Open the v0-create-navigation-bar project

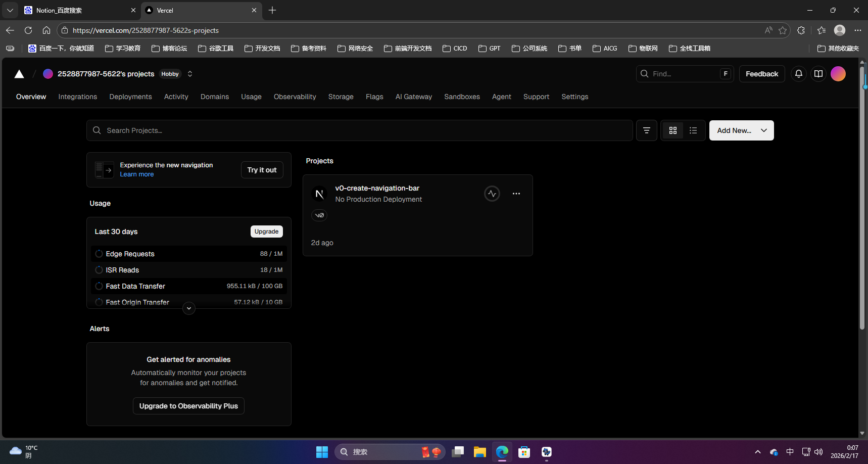pyautogui.click(x=377, y=188)
